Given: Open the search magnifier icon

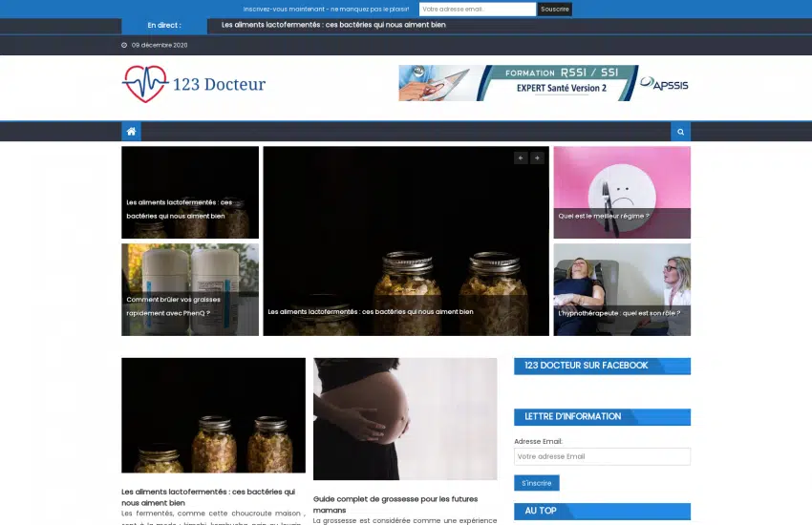Looking at the screenshot, I should 680,132.
